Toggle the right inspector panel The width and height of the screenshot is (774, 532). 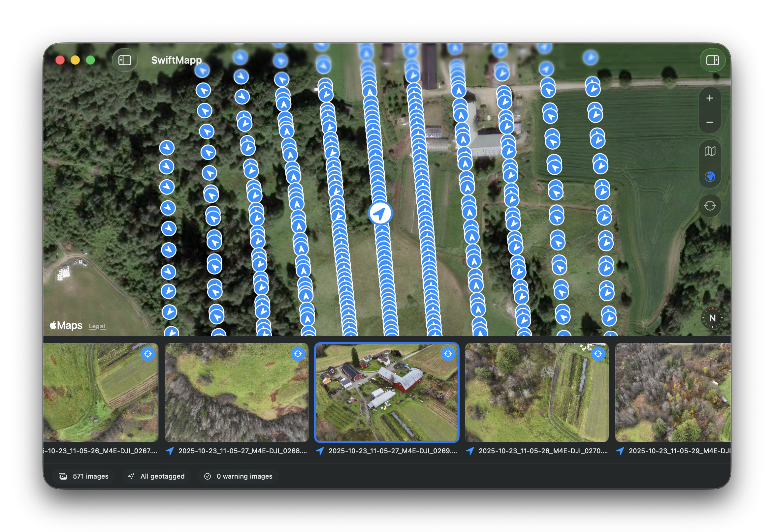click(712, 60)
